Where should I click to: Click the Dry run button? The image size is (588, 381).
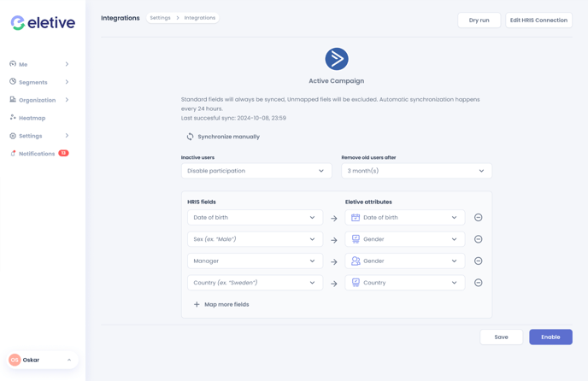[x=479, y=21]
